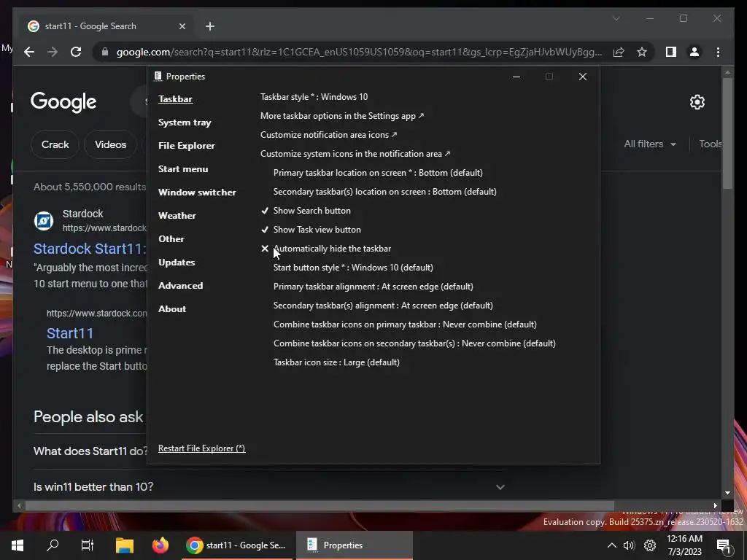Open taskbar Search magnifier icon
Image resolution: width=747 pixels, height=560 pixels.
(53, 545)
